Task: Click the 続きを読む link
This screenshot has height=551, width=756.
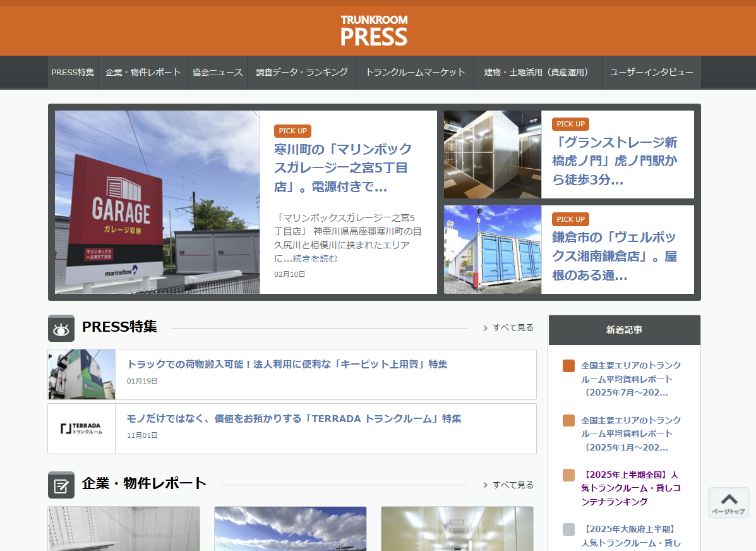Action: [315, 258]
